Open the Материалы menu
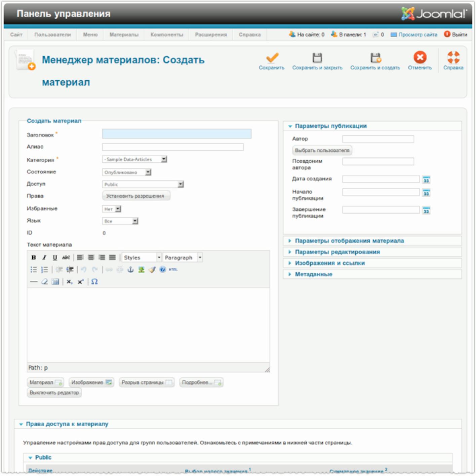Screen dimensions: 476x476 [124, 35]
